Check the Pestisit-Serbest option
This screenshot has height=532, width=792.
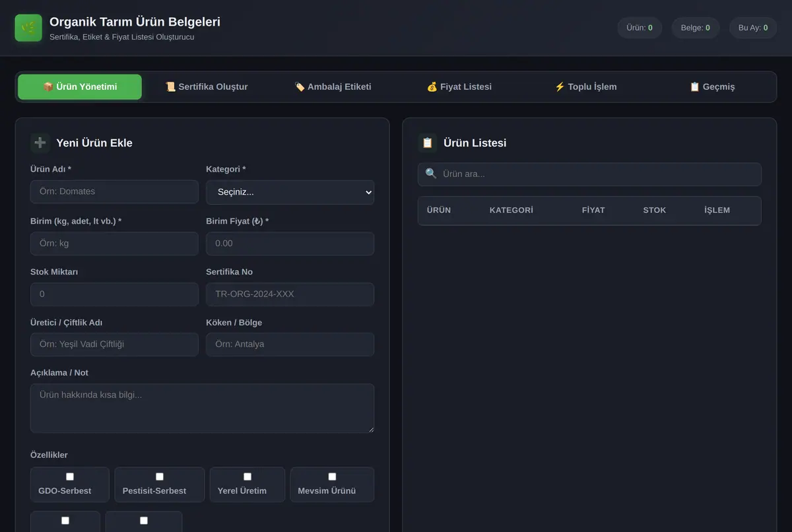(160, 477)
